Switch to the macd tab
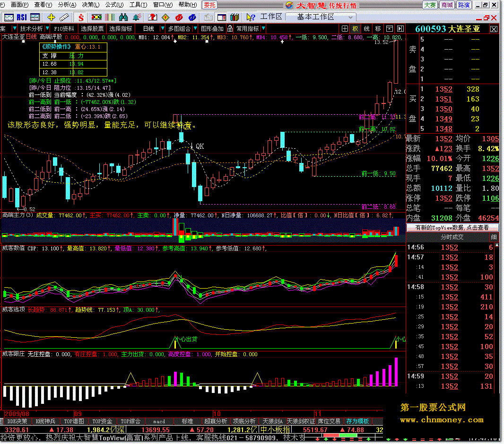The height and width of the screenshot is (444, 504). point(159,421)
